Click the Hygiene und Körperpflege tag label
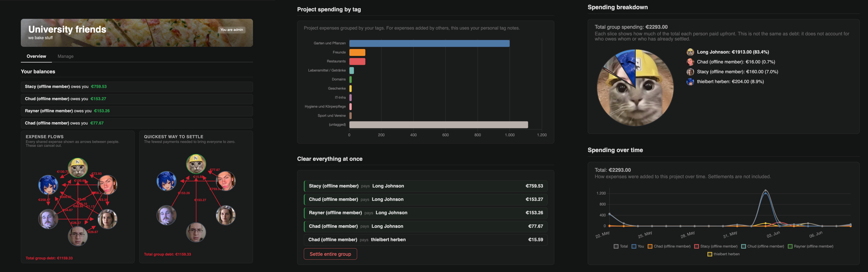This screenshot has width=868, height=272. [x=325, y=107]
